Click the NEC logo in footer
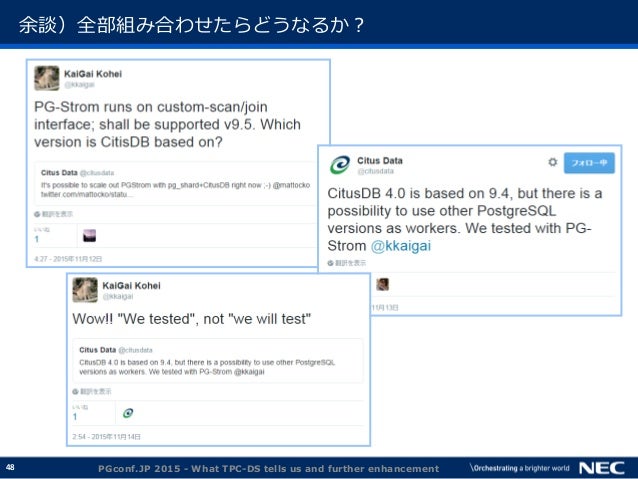 point(602,468)
